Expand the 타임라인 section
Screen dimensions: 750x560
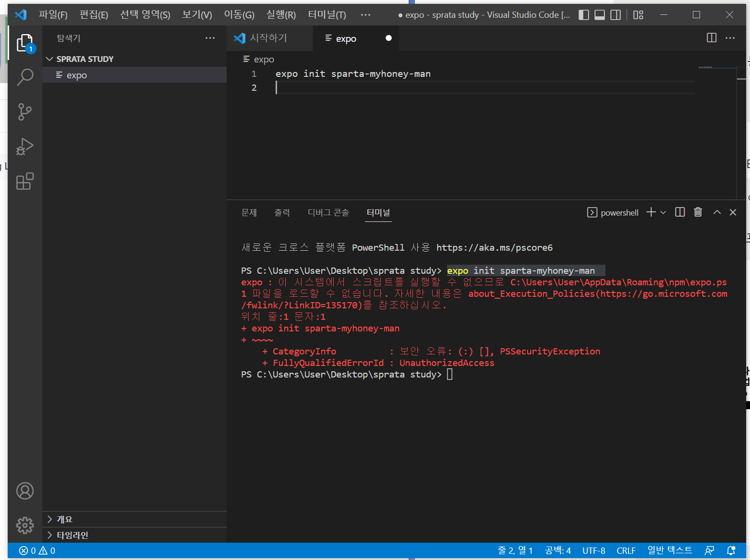pyautogui.click(x=134, y=535)
